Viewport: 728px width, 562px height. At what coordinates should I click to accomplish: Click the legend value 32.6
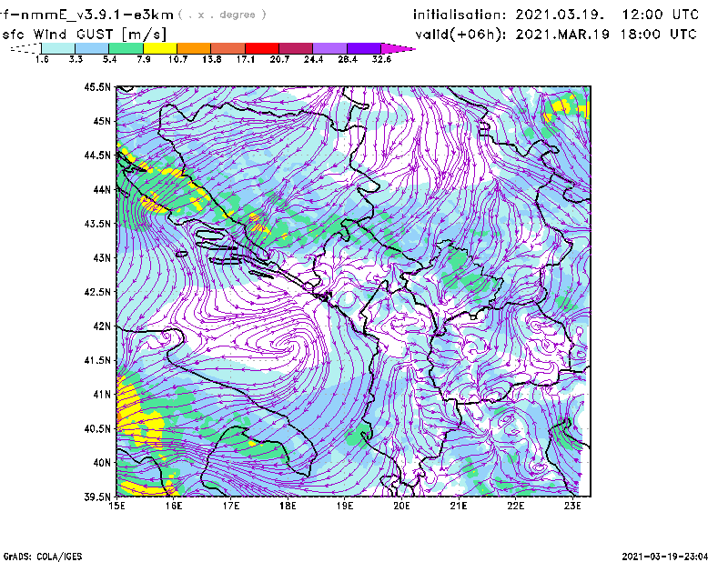point(381,59)
